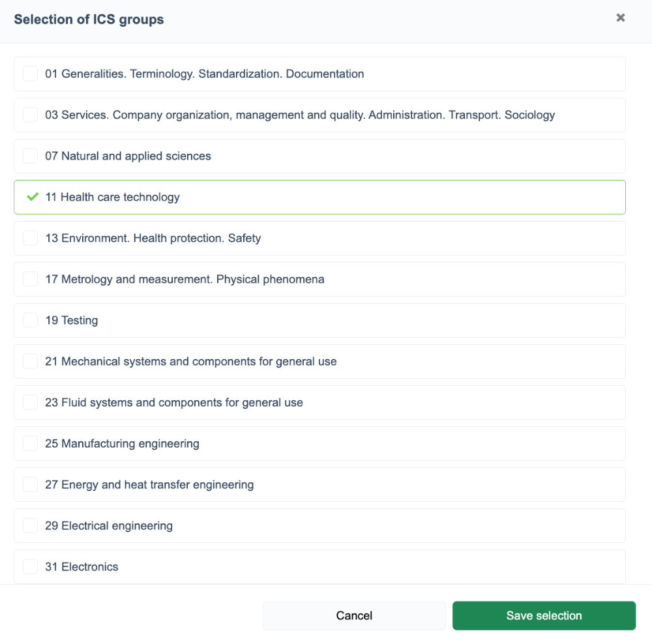This screenshot has width=652, height=644.
Task: Choose the Electrical engineering row text
Action: tap(109, 525)
